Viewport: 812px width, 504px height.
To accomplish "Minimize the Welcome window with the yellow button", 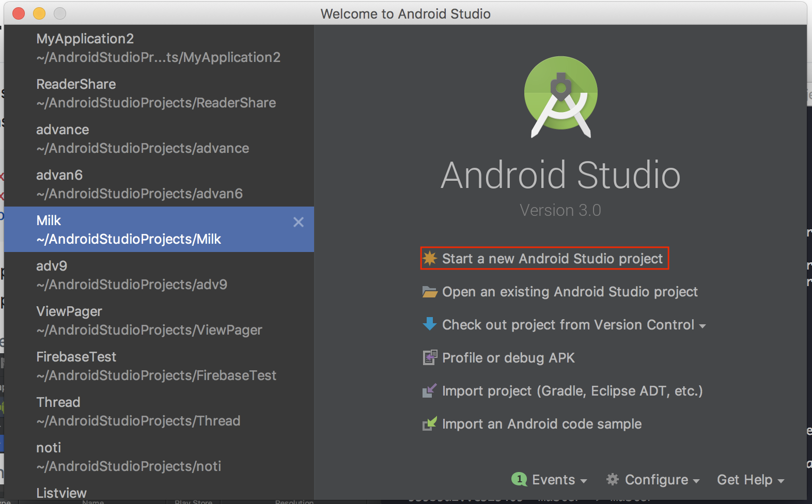I will [39, 13].
